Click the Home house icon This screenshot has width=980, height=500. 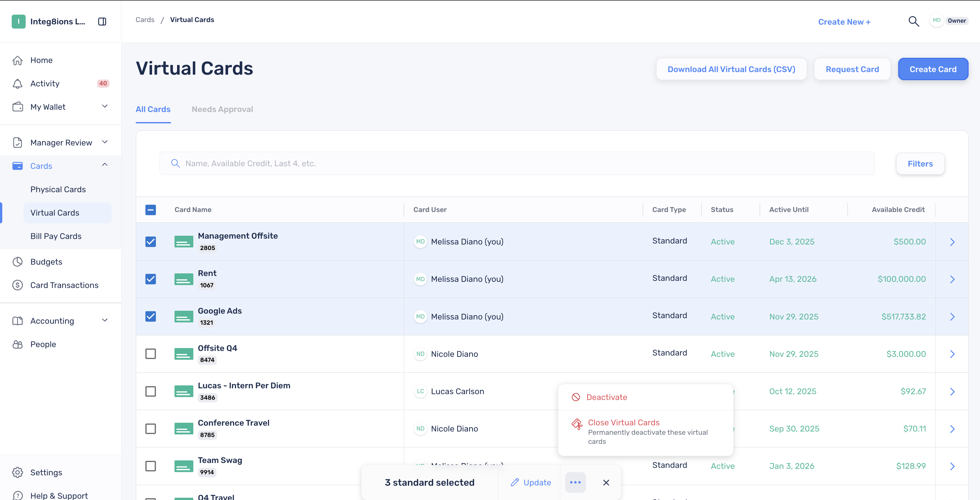click(x=18, y=60)
